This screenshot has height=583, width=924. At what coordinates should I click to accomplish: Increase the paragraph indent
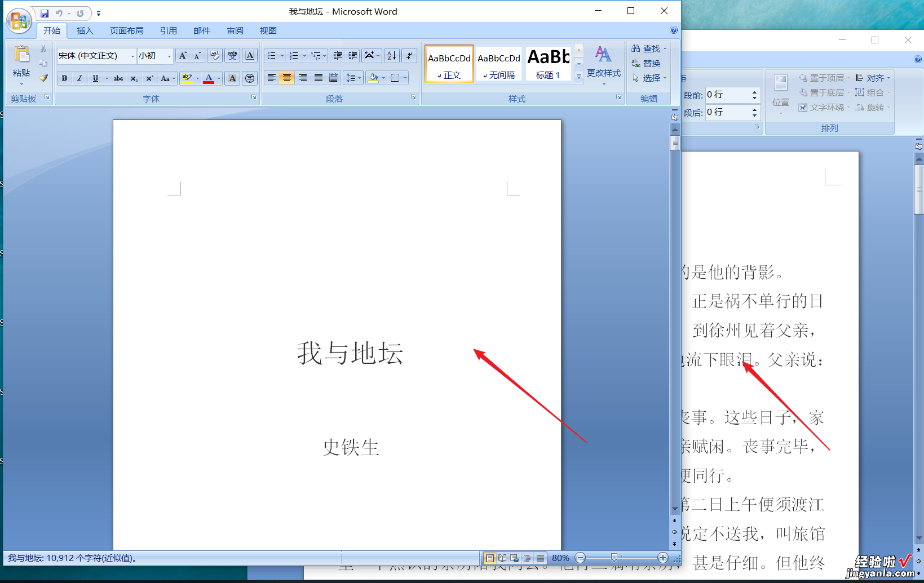[352, 55]
